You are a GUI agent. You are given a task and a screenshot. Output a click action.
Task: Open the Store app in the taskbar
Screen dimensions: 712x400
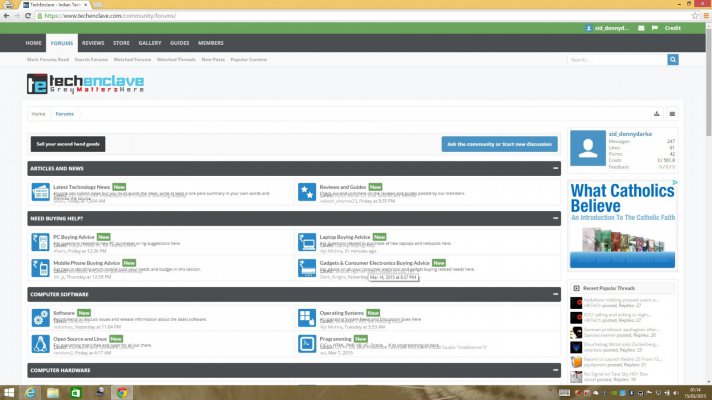click(x=76, y=393)
